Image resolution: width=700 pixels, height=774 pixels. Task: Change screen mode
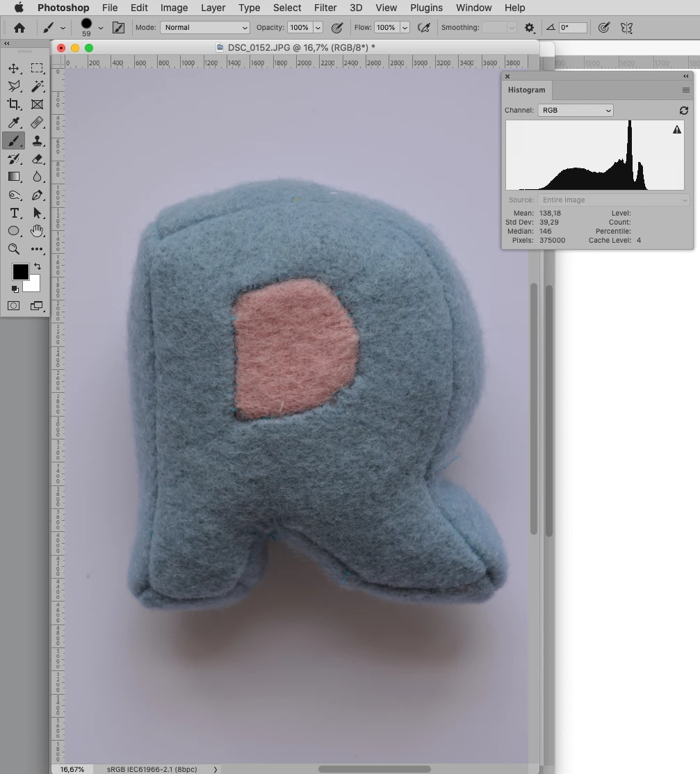click(37, 306)
